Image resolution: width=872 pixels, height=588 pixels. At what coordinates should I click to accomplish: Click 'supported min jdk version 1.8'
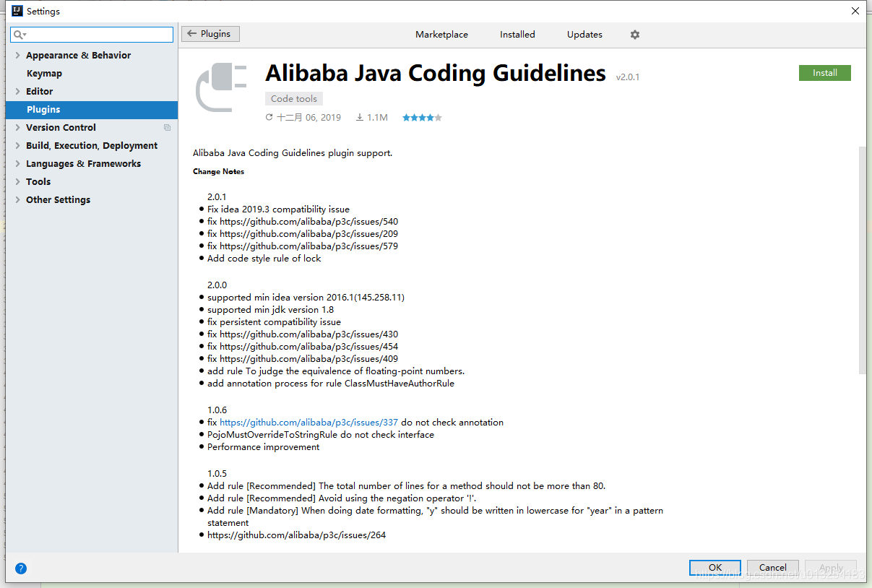[270, 310]
